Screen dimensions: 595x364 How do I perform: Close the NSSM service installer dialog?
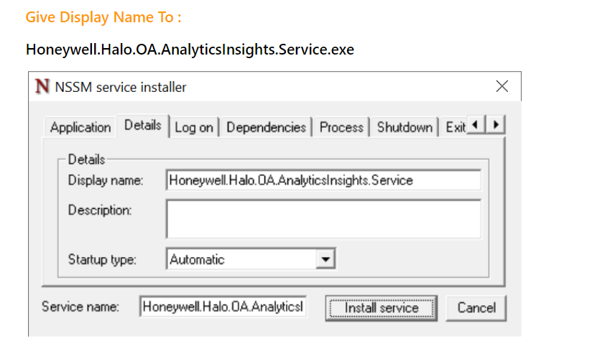(502, 86)
